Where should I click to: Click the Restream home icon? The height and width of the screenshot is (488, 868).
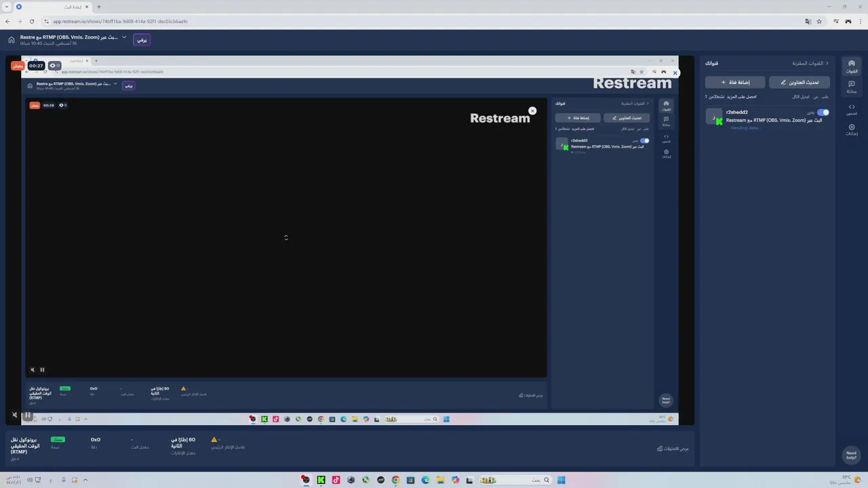coord(12,40)
